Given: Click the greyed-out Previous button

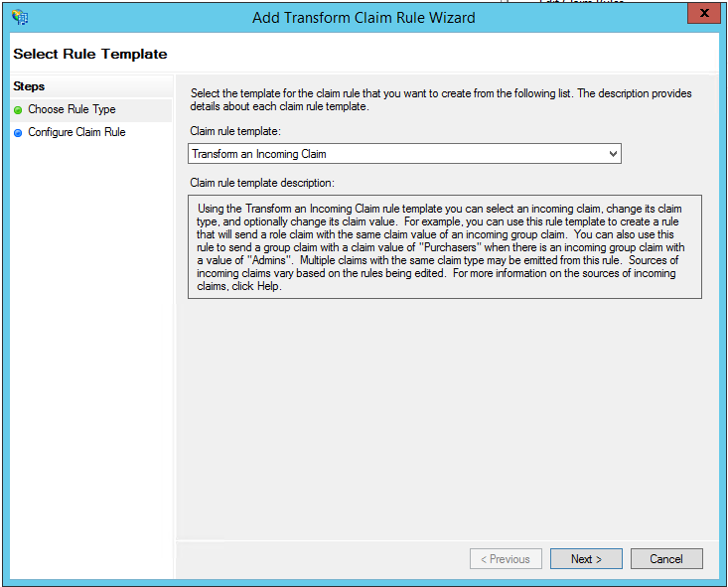Looking at the screenshot, I should point(506,559).
